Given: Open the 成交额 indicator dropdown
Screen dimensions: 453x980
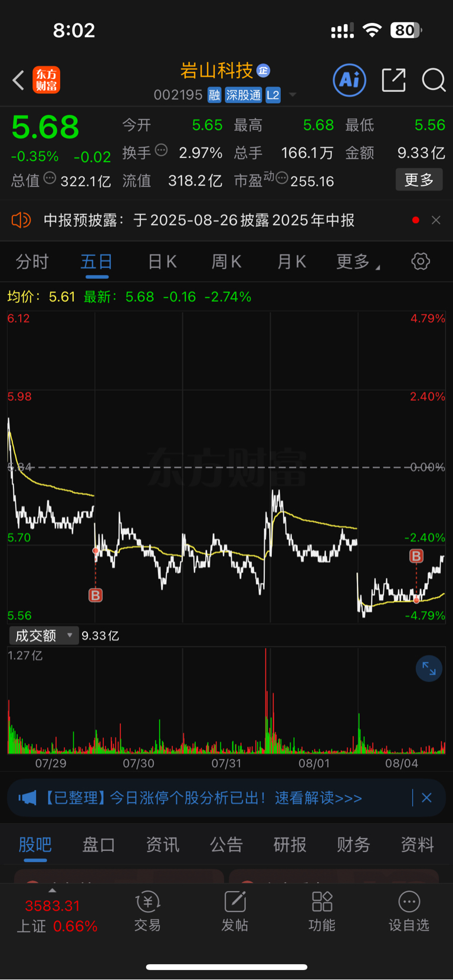Looking at the screenshot, I should pos(44,635).
